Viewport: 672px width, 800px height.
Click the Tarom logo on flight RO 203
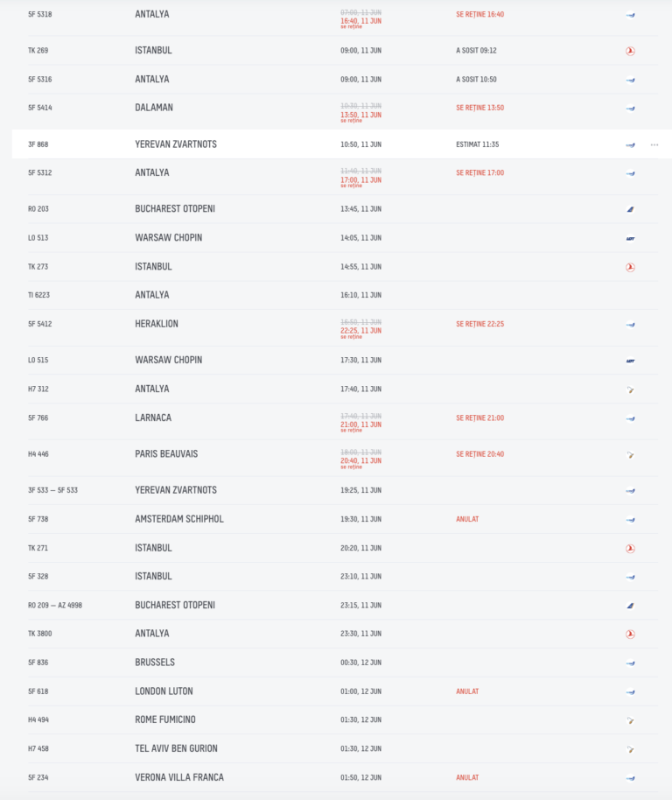pyautogui.click(x=630, y=209)
